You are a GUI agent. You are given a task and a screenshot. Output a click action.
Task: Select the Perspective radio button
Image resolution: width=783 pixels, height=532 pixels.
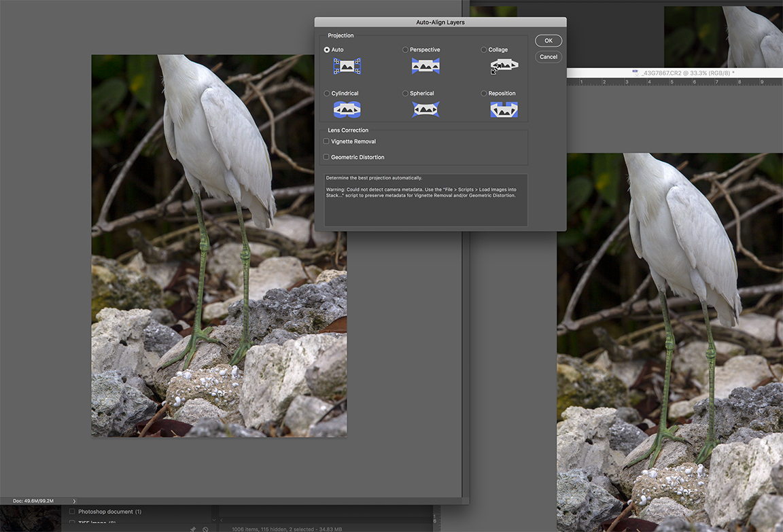(x=406, y=50)
